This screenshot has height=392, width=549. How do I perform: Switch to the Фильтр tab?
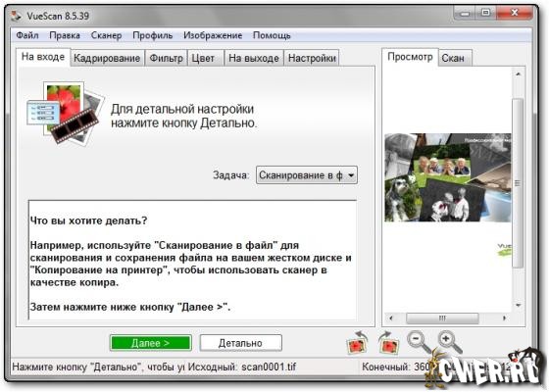167,58
